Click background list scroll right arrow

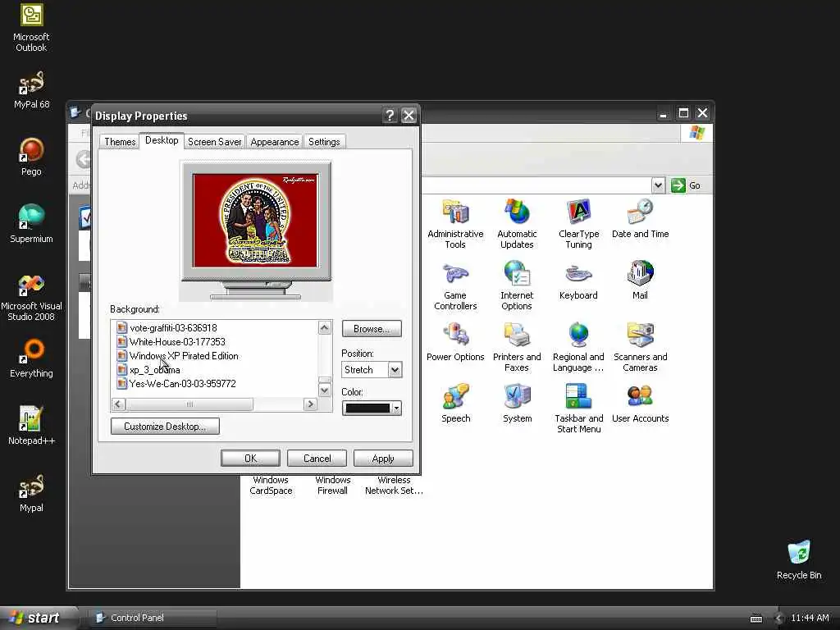[310, 404]
